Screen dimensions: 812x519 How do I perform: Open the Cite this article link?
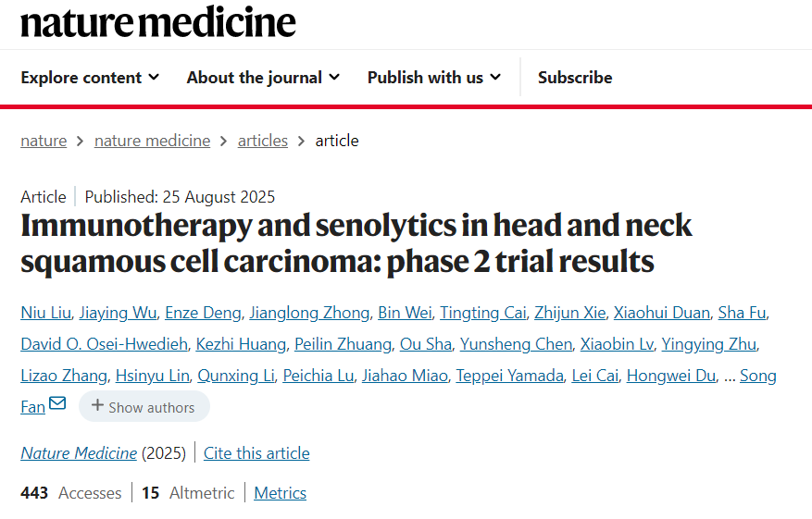[256, 453]
